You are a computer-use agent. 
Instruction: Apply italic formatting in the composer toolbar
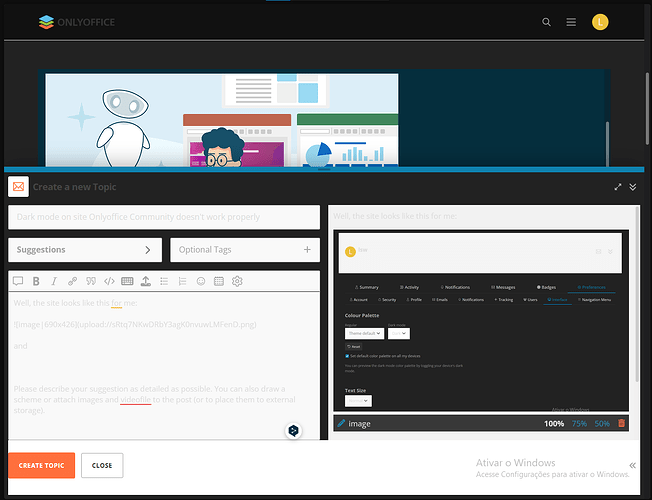pyautogui.click(x=55, y=281)
